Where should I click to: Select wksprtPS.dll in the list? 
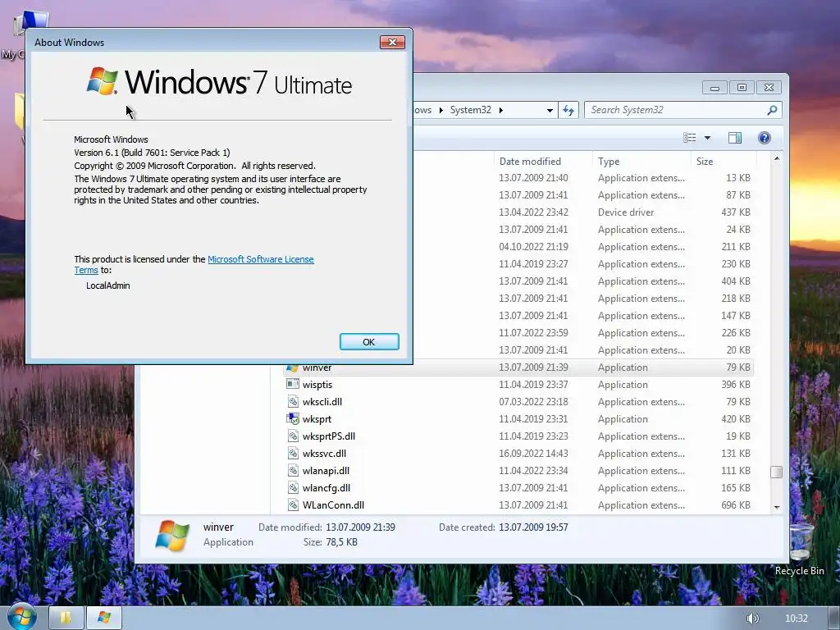pyautogui.click(x=328, y=436)
